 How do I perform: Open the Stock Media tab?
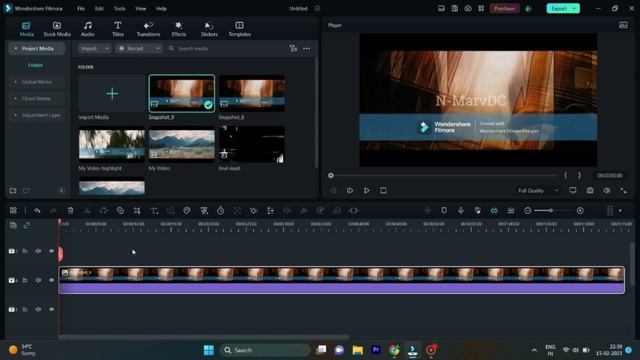[x=57, y=29]
